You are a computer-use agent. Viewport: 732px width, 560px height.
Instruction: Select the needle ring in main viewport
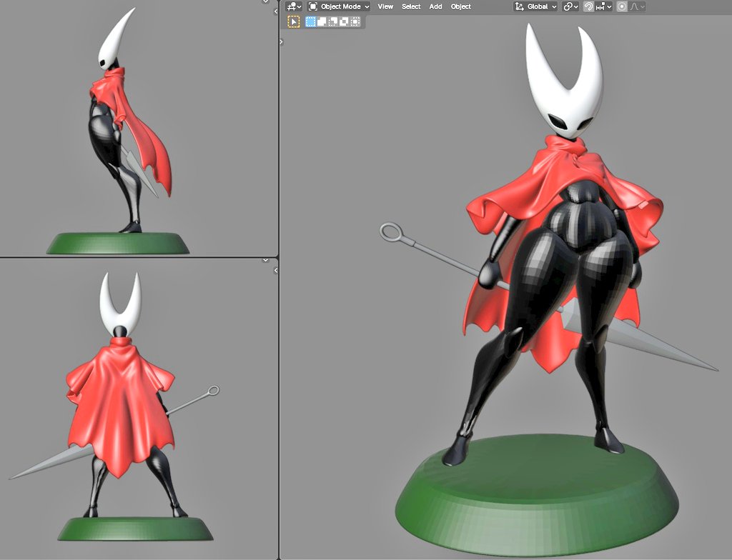(391, 232)
